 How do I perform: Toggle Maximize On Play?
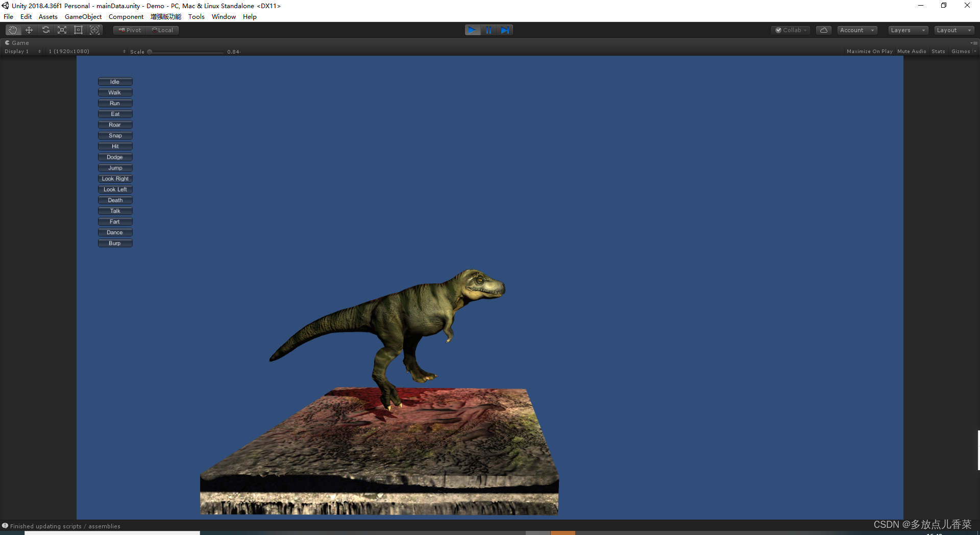pos(869,52)
